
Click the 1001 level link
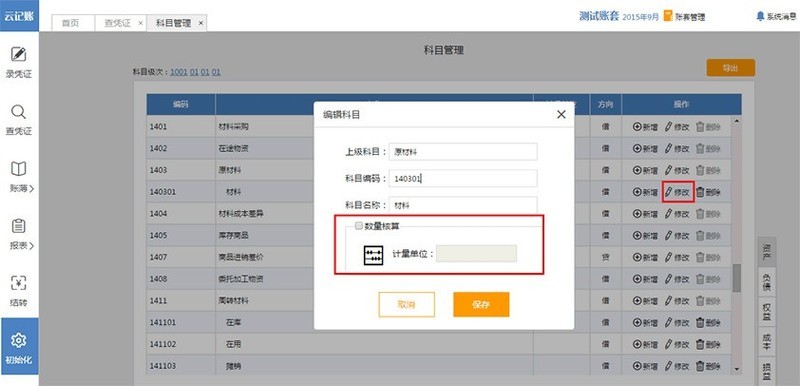(x=179, y=72)
